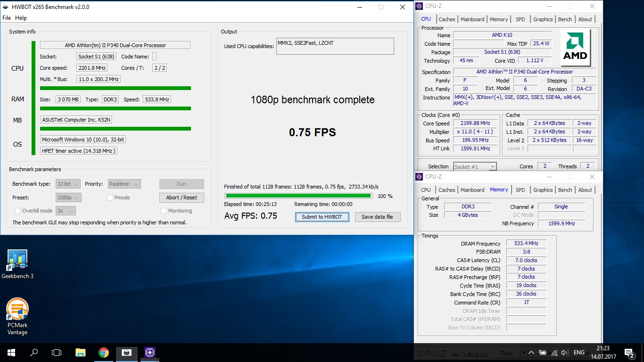This screenshot has width=644, height=362.
Task: Open the volume speaker tray icon
Action: 565,353
